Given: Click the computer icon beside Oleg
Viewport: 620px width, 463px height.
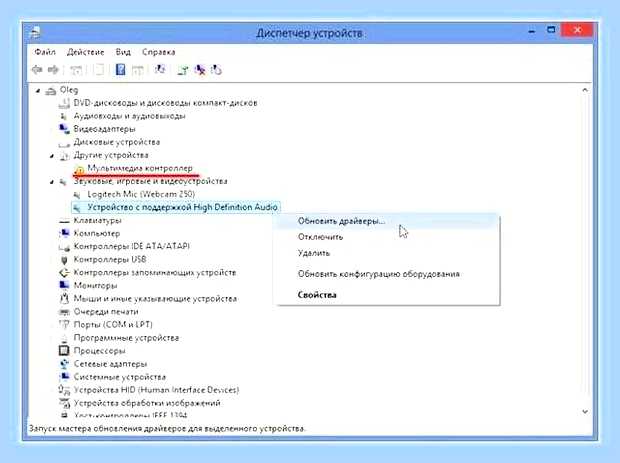Looking at the screenshot, I should pyautogui.click(x=51, y=91).
